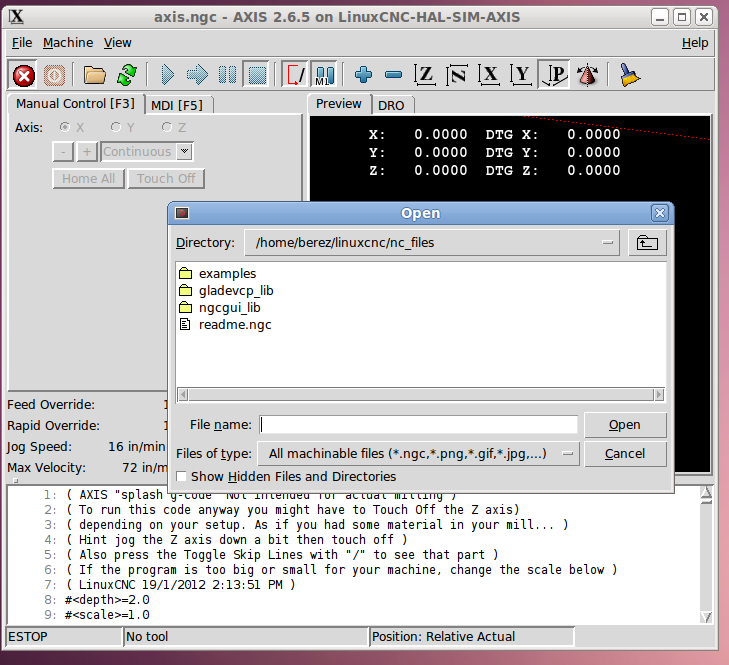This screenshot has width=729, height=665.
Task: Toggle skip lines with slash button
Action: (x=295, y=75)
